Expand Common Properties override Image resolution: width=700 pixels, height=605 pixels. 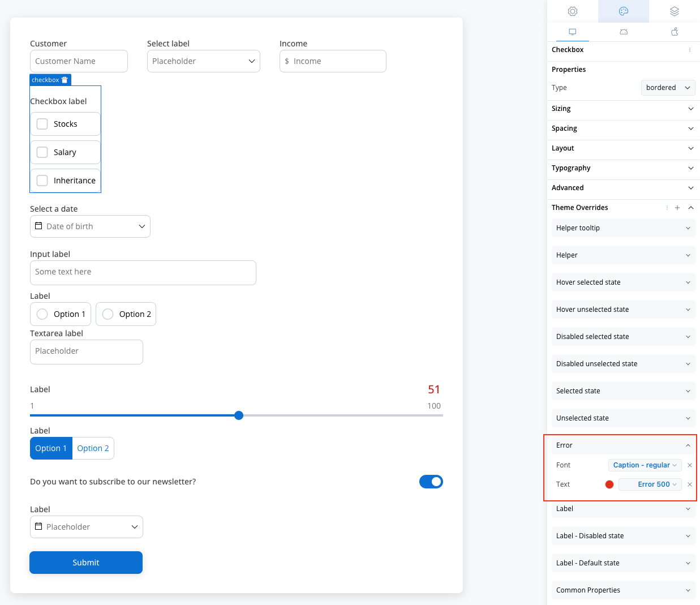623,590
